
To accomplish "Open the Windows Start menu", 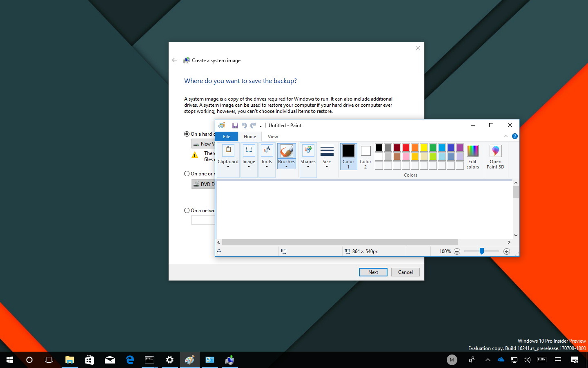I will tap(10, 360).
